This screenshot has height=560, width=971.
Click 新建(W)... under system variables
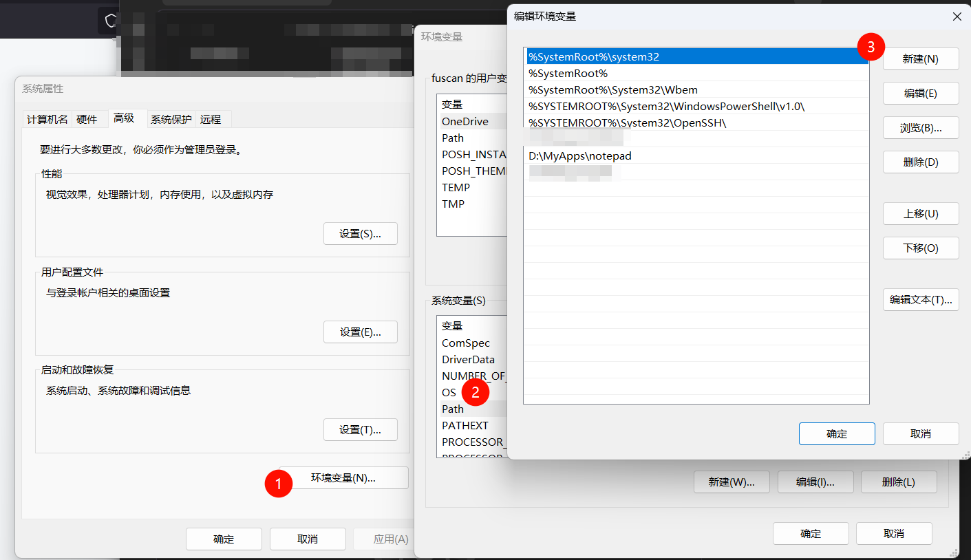pyautogui.click(x=731, y=482)
